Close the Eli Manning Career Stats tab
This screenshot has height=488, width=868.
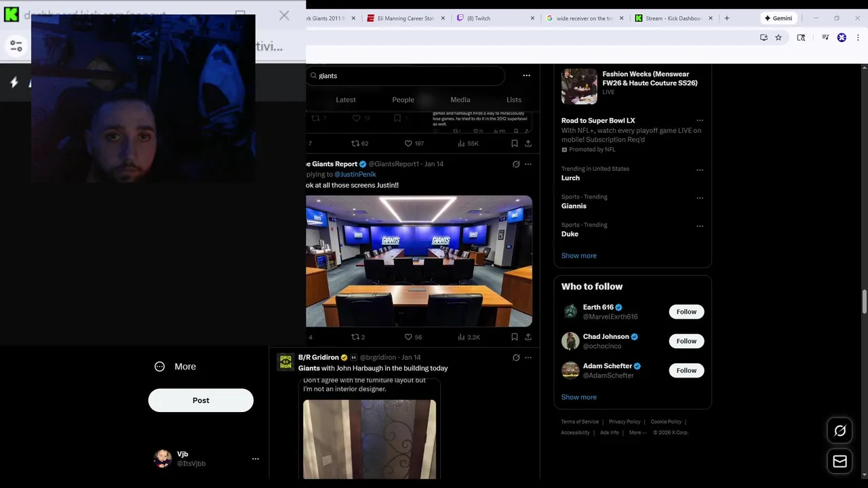[x=443, y=18]
